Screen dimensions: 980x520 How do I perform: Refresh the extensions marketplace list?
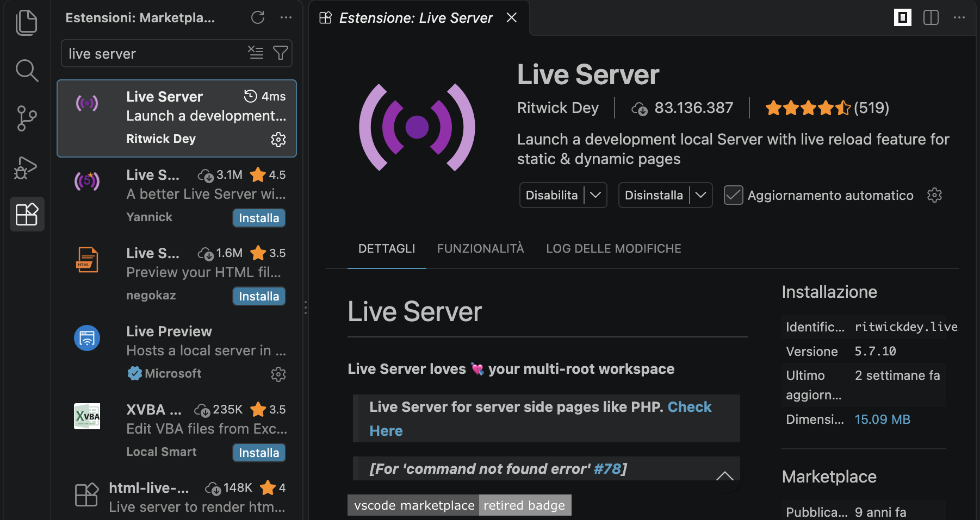[258, 18]
